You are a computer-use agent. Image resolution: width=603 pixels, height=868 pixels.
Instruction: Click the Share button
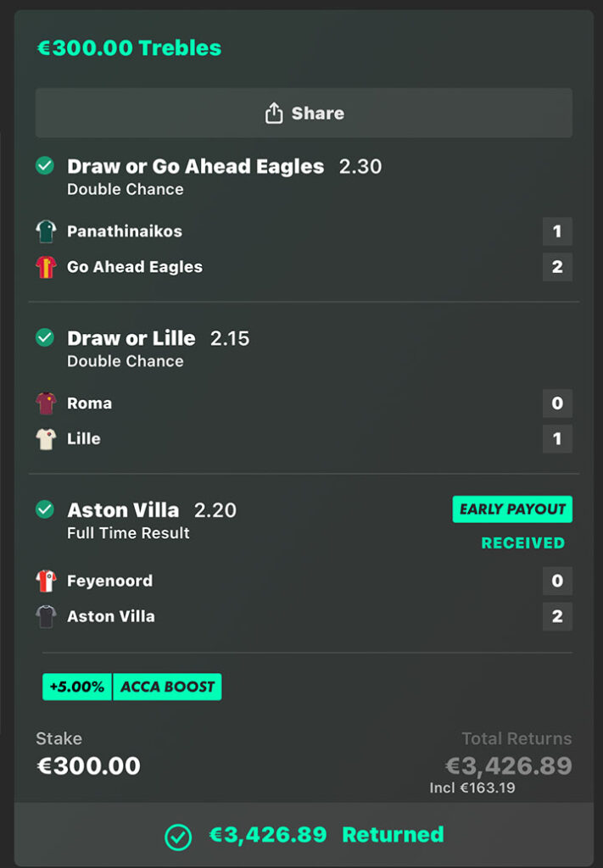(304, 114)
